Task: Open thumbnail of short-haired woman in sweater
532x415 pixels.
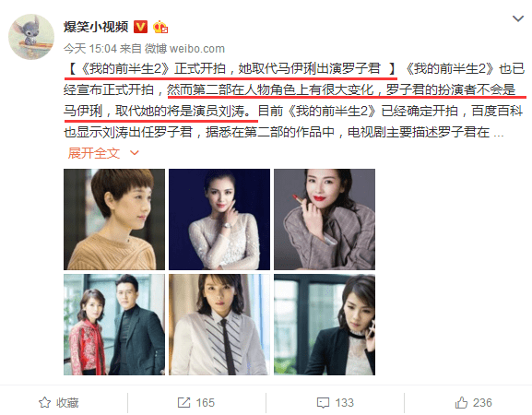Action: (x=114, y=219)
